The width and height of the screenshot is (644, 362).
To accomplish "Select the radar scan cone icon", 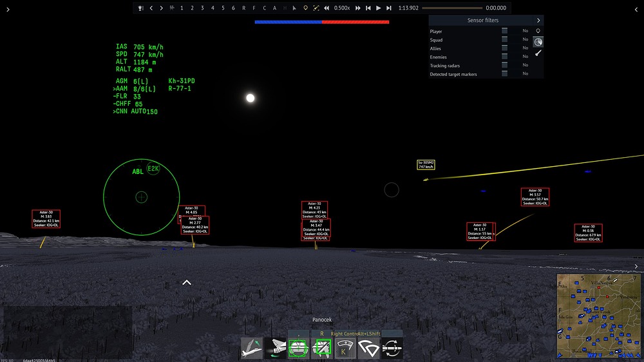I will tap(368, 348).
